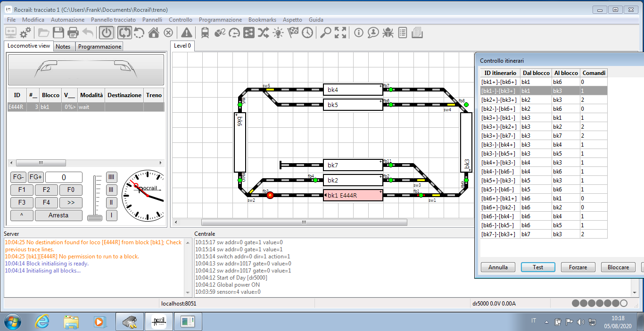Click the light bulb toolbar icon
644x331 pixels.
pos(278,33)
